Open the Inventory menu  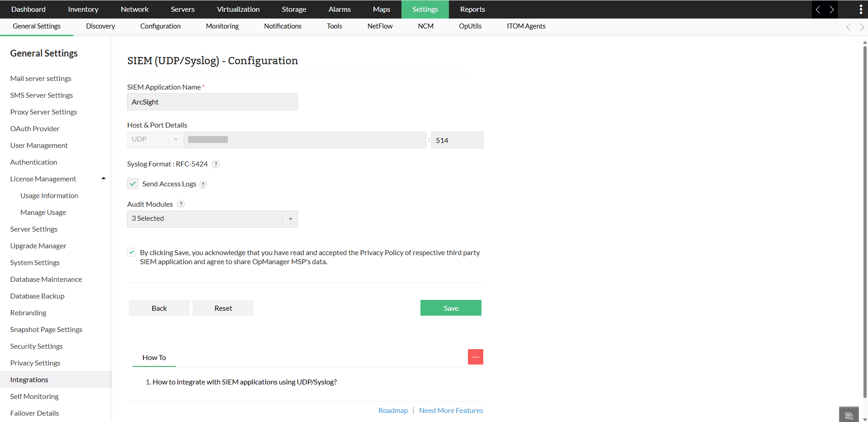click(83, 9)
